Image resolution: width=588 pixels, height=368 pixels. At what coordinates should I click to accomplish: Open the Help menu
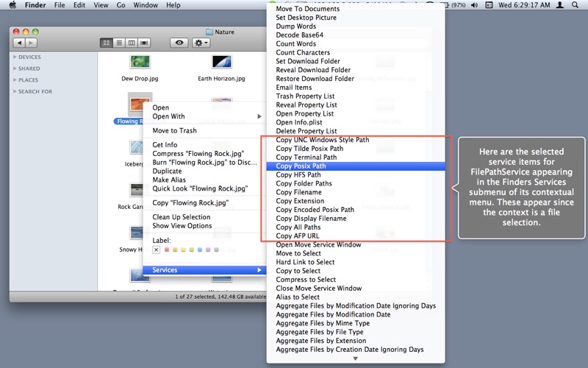(173, 5)
